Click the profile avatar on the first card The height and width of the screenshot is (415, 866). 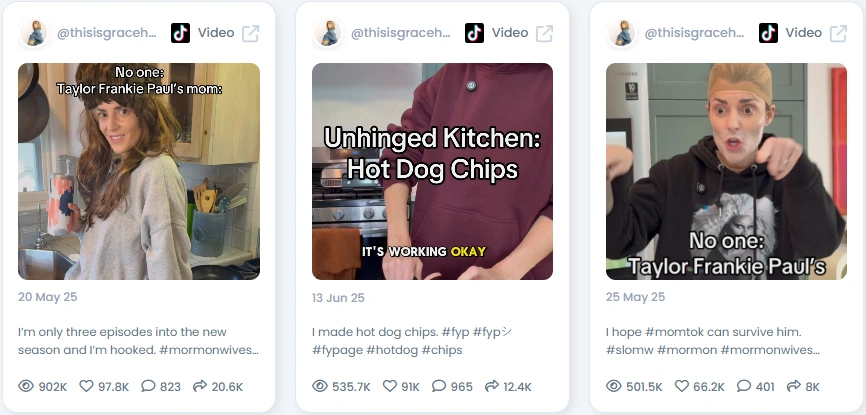(x=33, y=33)
